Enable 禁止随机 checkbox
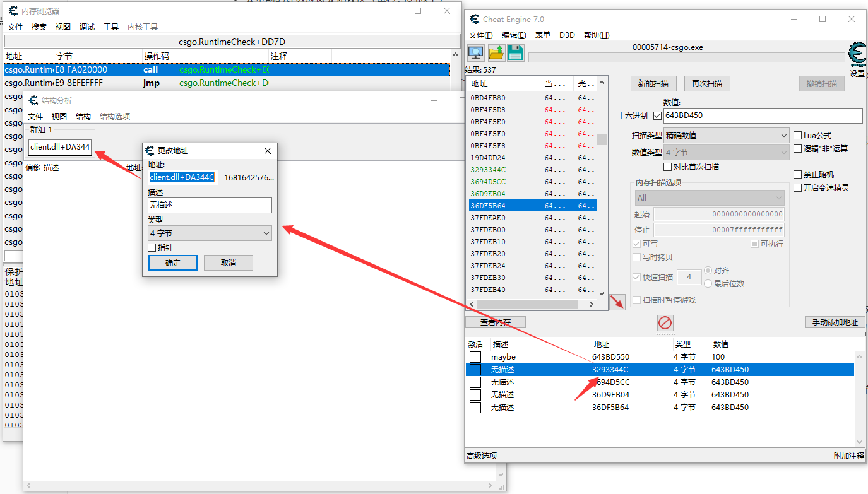The width and height of the screenshot is (868, 494). coord(798,175)
